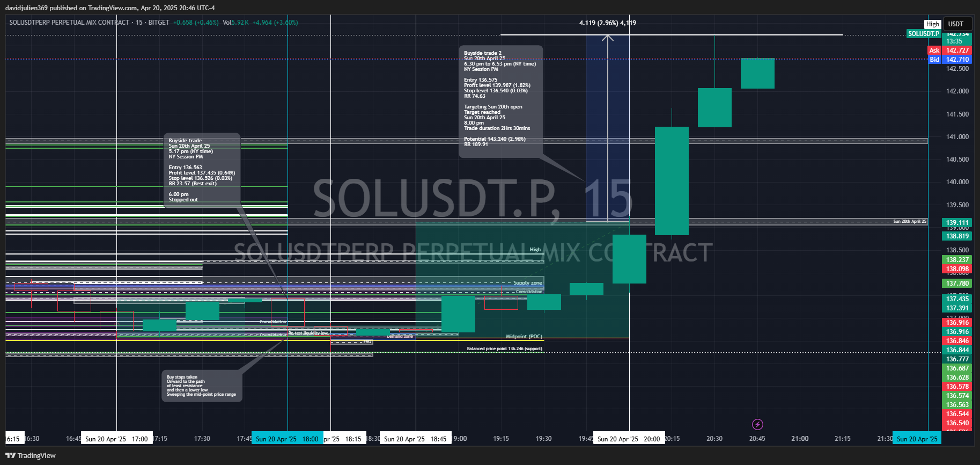Click the 137.391 price label

pos(957,308)
